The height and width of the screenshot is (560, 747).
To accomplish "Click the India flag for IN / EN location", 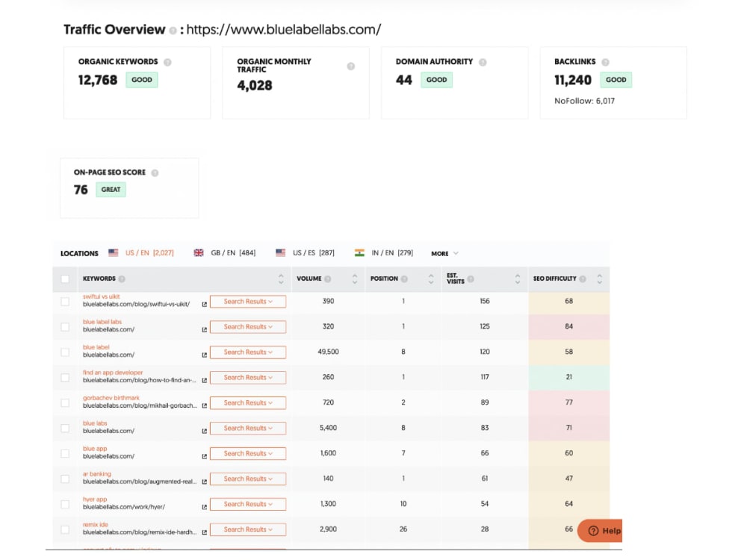I will (x=360, y=253).
